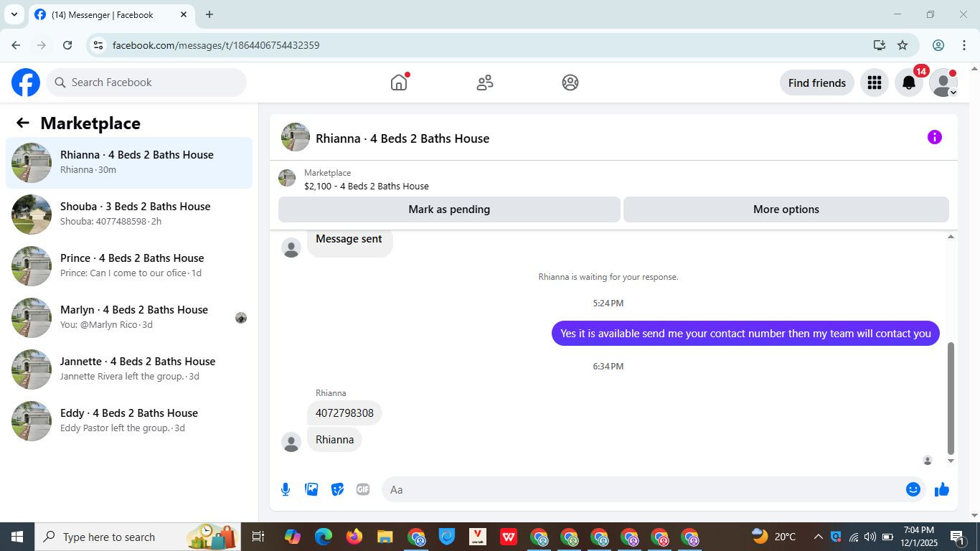Click the chat scroll down arrow

pyautogui.click(x=951, y=461)
